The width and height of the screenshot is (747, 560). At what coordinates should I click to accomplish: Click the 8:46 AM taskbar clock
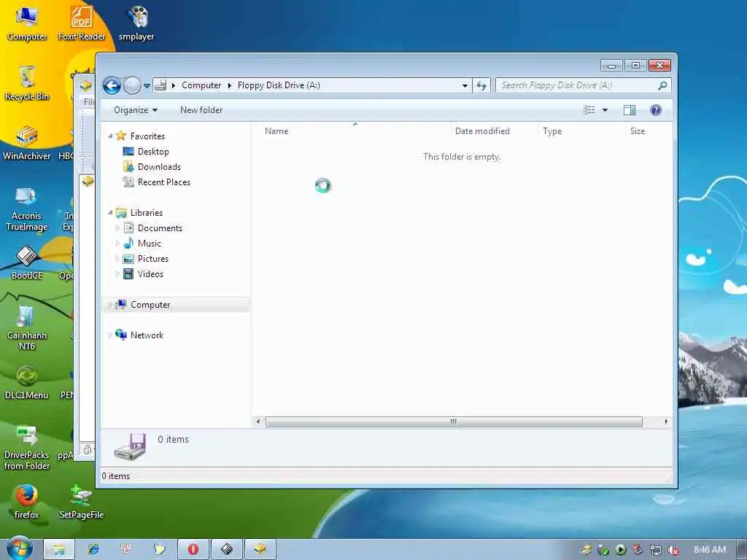tap(710, 550)
